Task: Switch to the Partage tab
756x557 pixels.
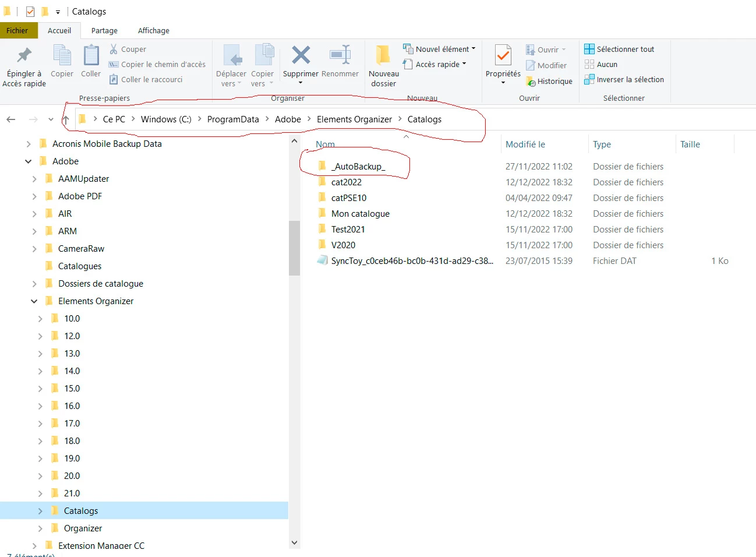Action: point(104,31)
